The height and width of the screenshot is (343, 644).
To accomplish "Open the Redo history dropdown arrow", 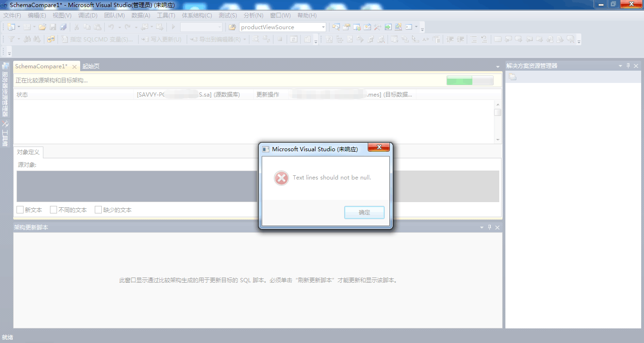I will [x=136, y=27].
